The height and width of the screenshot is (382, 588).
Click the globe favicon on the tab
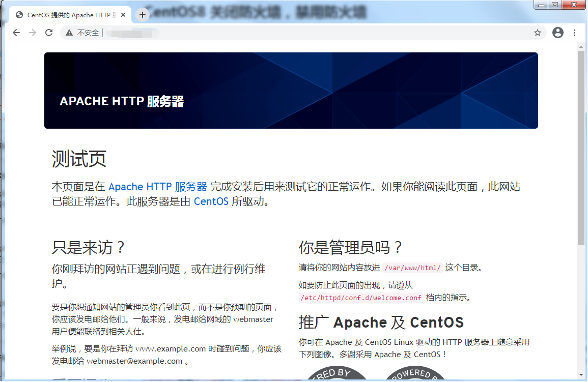[x=19, y=15]
